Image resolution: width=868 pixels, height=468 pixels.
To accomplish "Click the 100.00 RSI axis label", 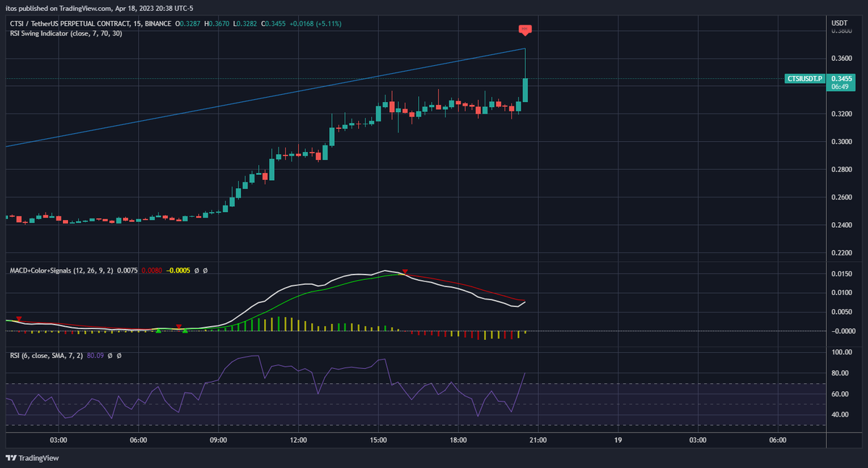I will (x=842, y=353).
